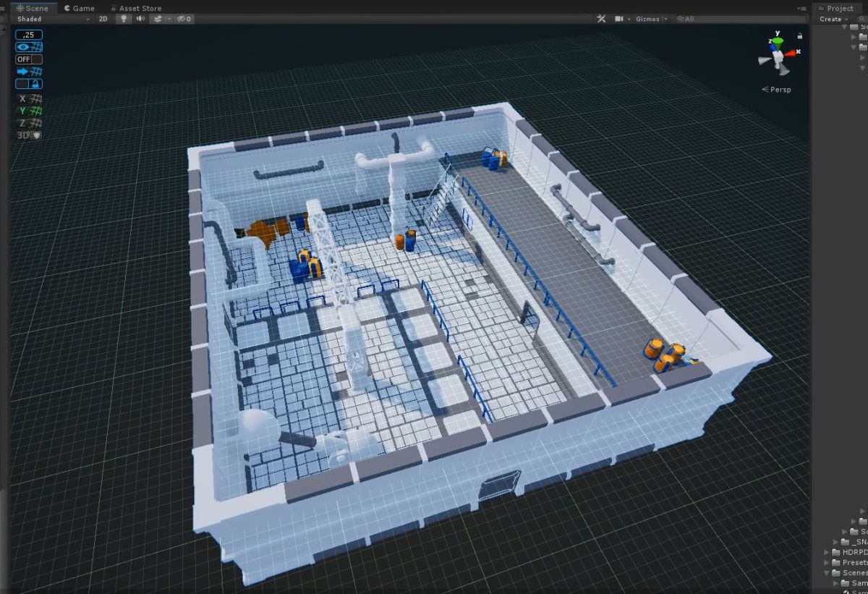Select the ProGrids X axis grid
Image resolution: width=868 pixels, height=594 pixels.
pyautogui.click(x=29, y=98)
